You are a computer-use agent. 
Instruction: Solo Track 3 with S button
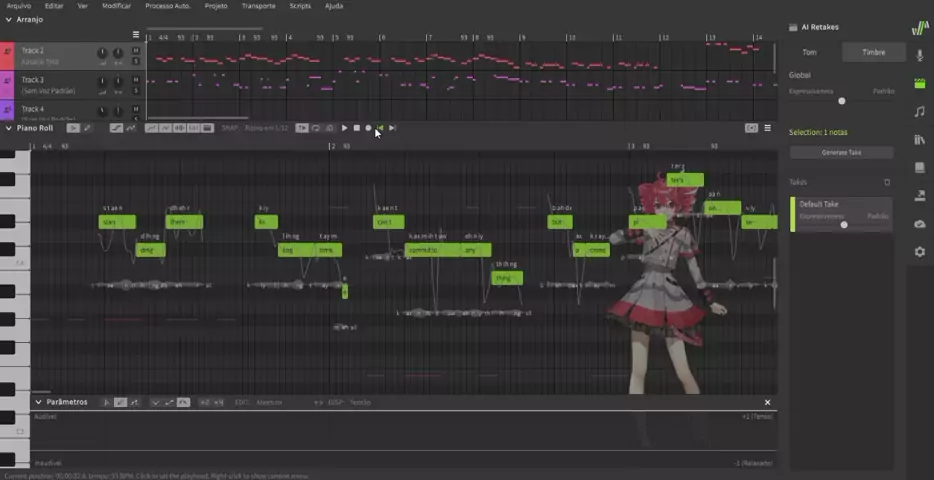pyautogui.click(x=136, y=91)
